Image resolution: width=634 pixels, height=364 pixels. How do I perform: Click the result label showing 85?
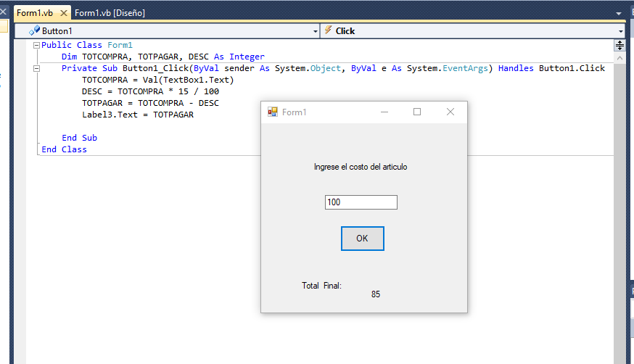point(375,294)
